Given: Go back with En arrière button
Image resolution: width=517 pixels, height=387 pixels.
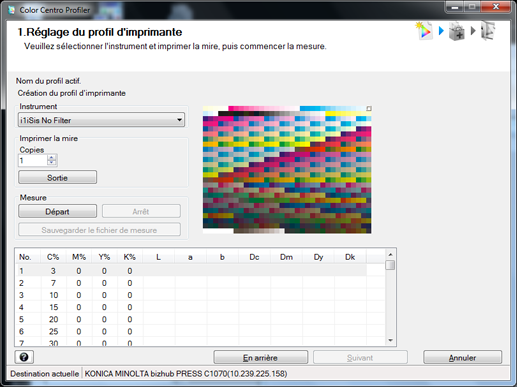Looking at the screenshot, I should coord(260,357).
